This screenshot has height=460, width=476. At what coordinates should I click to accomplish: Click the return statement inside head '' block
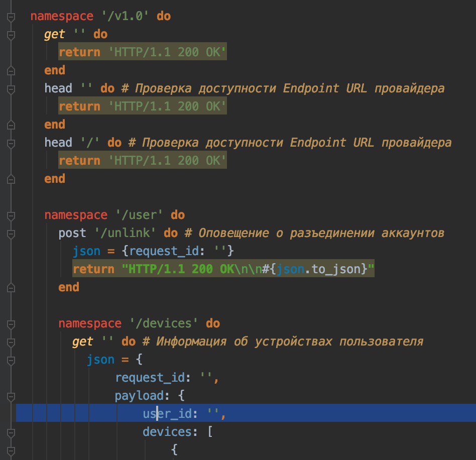click(143, 106)
